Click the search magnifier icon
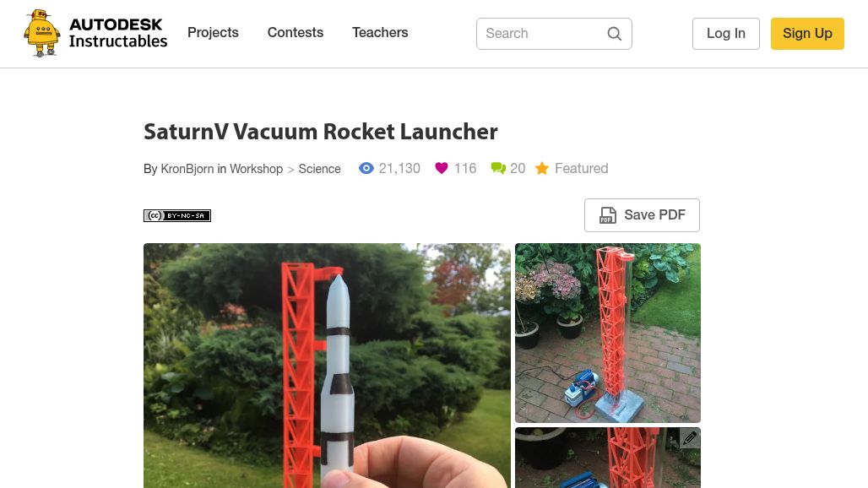The image size is (868, 488). [x=614, y=34]
